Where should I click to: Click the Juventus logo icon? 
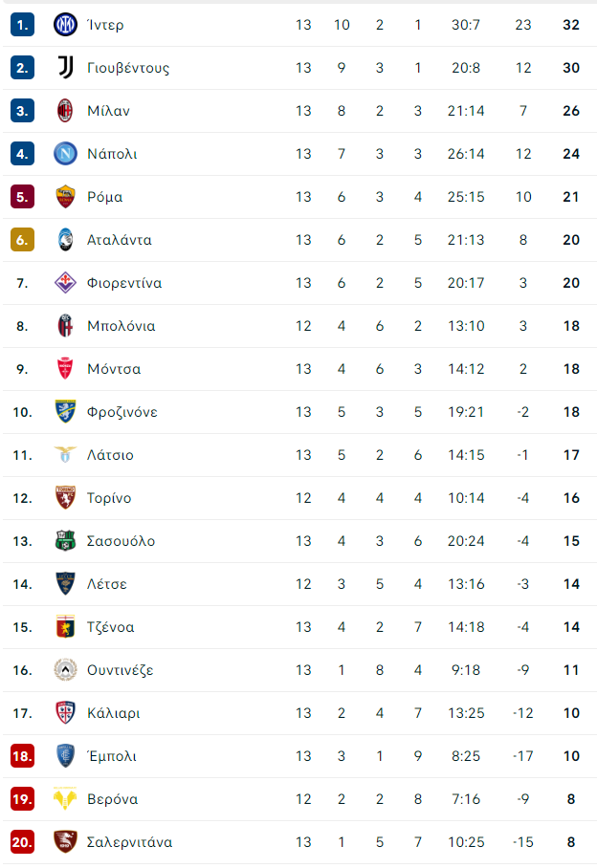(x=65, y=68)
